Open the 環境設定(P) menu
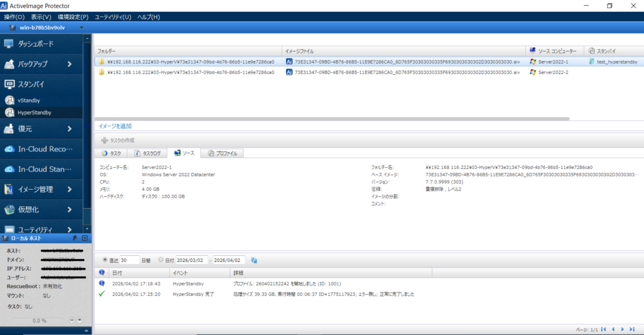The height and width of the screenshot is (335, 644). pos(73,17)
